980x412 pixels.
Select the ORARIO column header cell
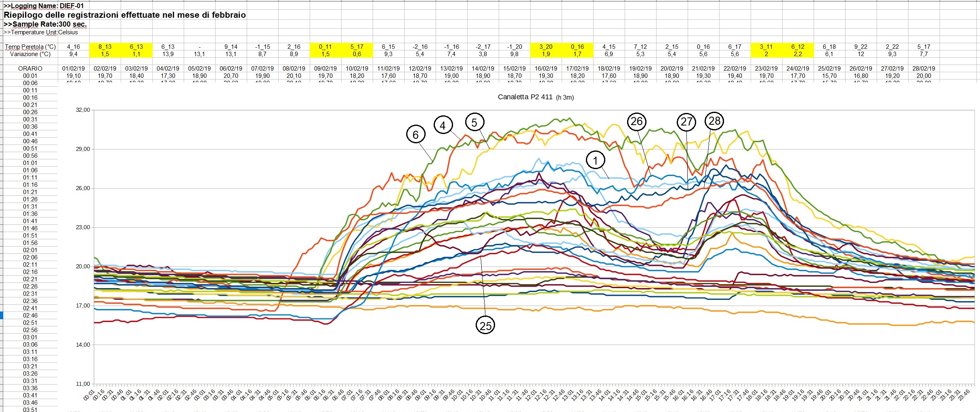30,69
